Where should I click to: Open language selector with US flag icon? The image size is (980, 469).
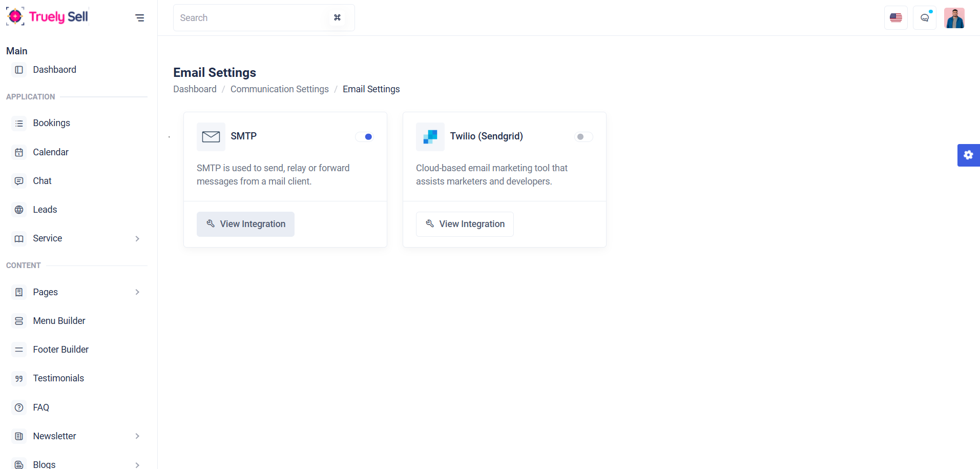[895, 18]
